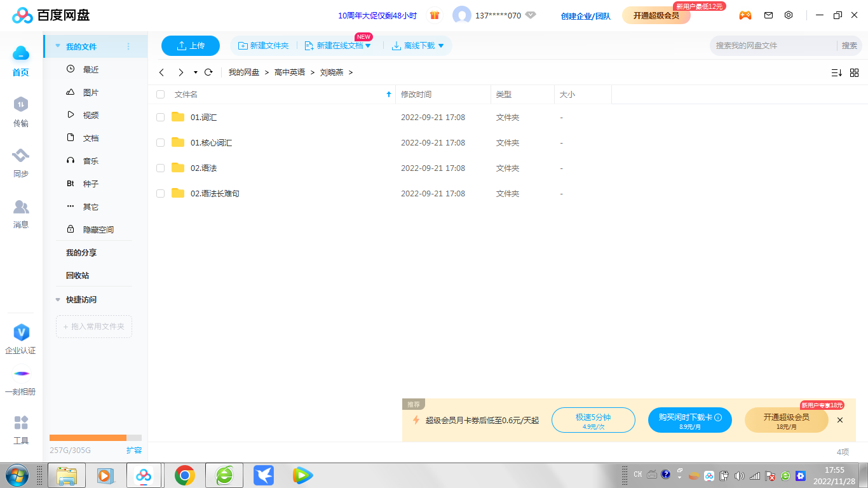Select 图片 in the file category list
This screenshot has height=488, width=868.
[90, 93]
